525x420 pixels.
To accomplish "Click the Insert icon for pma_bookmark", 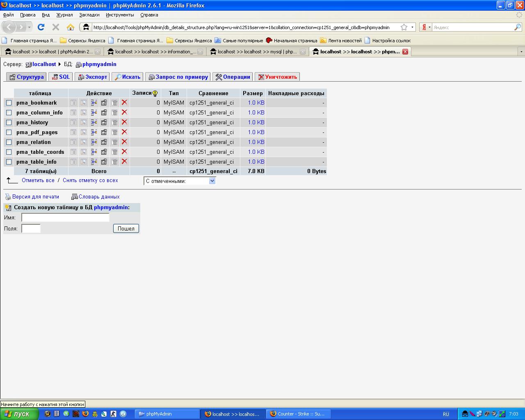I will 94,103.
